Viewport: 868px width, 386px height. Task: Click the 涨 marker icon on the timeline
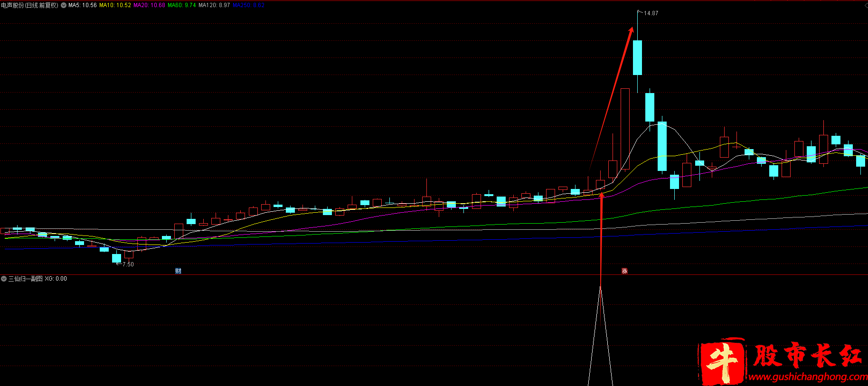[624, 271]
